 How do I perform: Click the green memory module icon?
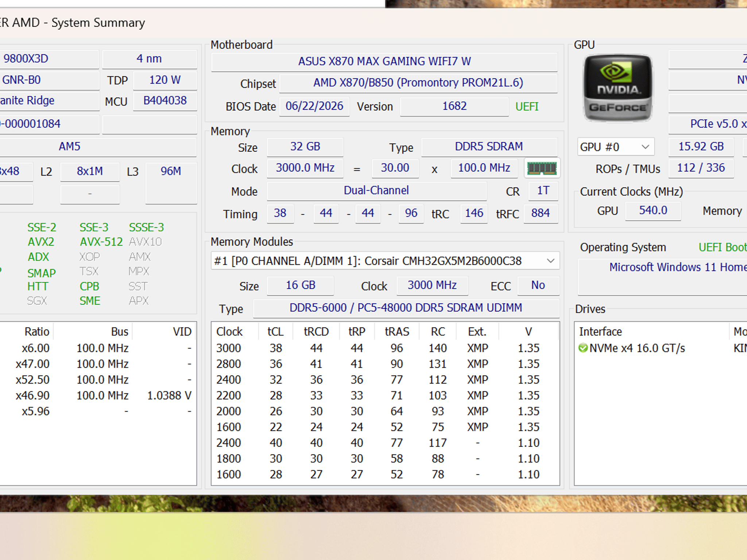click(x=542, y=168)
